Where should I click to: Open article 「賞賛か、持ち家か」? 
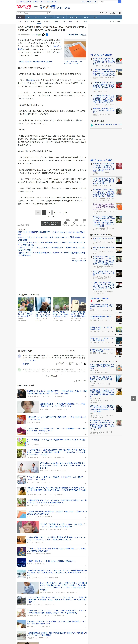51,561
